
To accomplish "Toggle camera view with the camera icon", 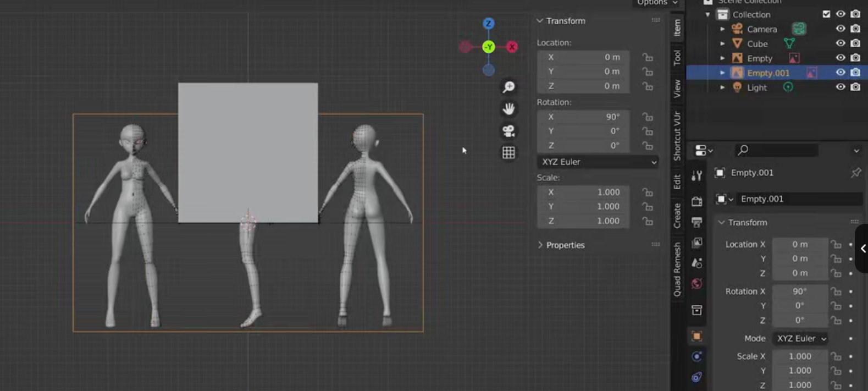I will click(x=508, y=131).
